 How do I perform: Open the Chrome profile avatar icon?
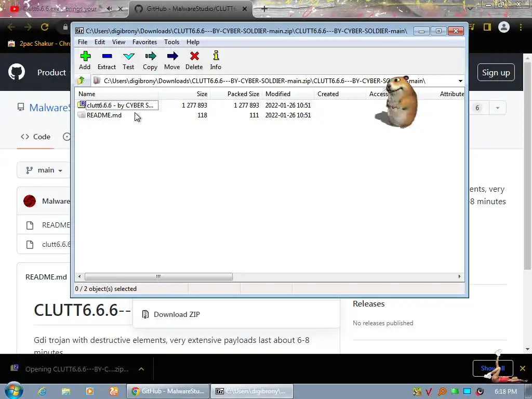(504, 27)
